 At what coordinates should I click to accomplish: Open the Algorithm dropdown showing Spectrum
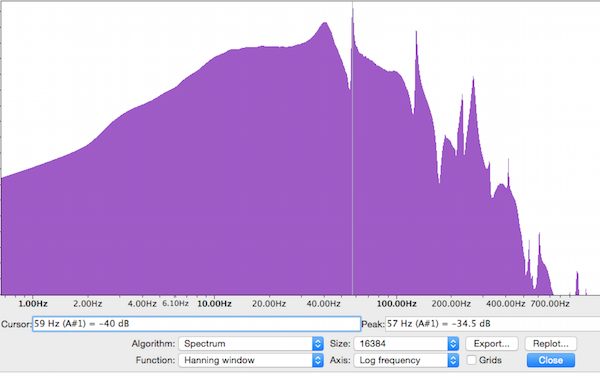click(251, 344)
